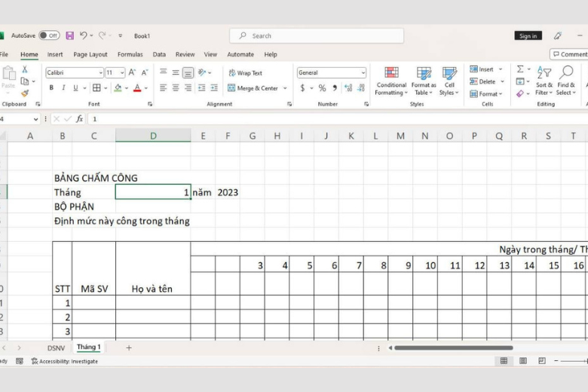The width and height of the screenshot is (588, 392).
Task: Apply Align Right to text
Action: [x=188, y=87]
